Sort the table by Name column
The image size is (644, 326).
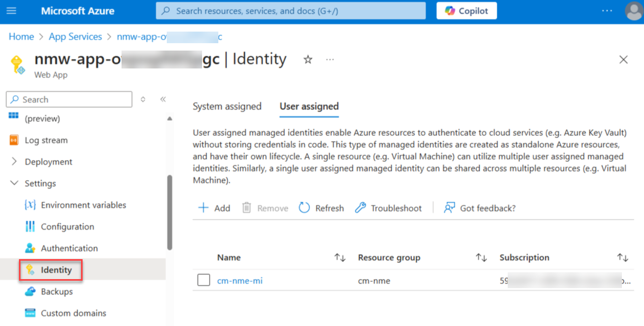pos(340,258)
